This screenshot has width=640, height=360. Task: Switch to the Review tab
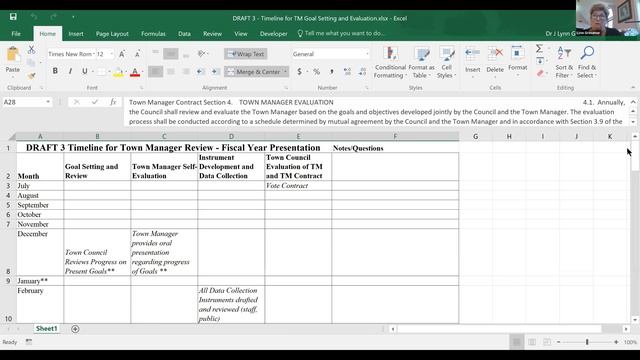[212, 34]
